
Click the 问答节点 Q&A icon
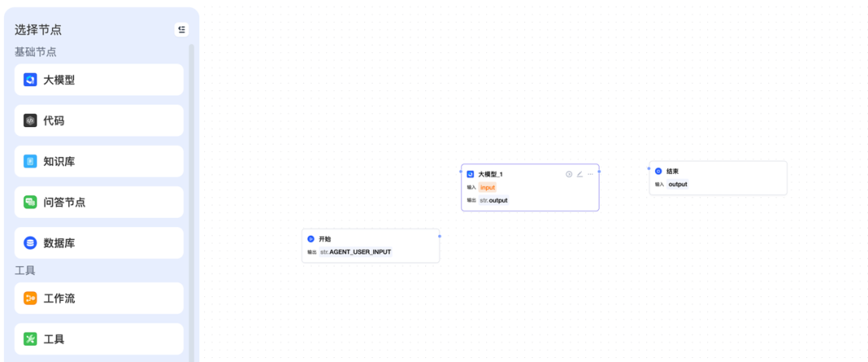point(30,202)
